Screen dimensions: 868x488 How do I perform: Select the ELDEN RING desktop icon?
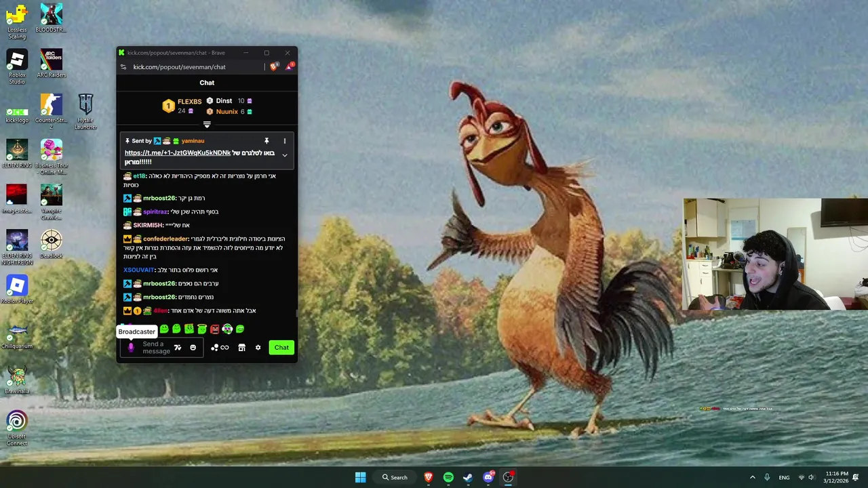(x=17, y=155)
